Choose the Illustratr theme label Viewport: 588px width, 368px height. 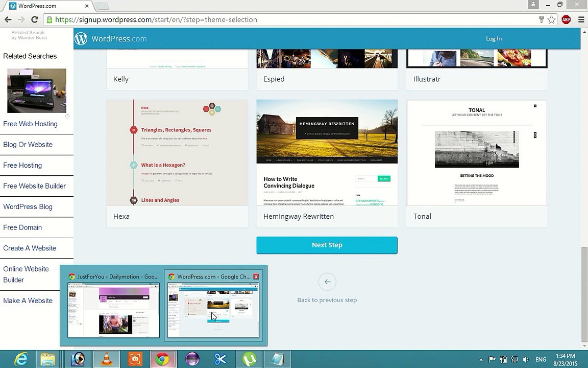(427, 79)
